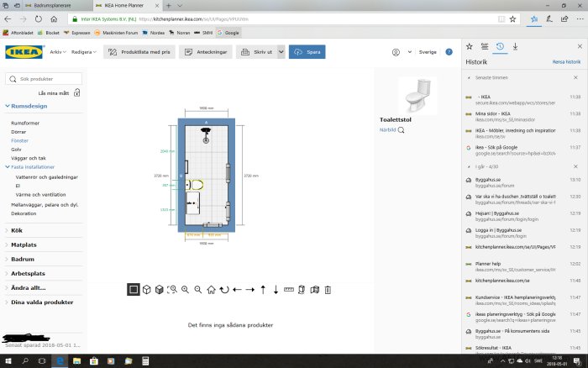Click Rensa historik link
The height and width of the screenshot is (368, 588).
[566, 62]
